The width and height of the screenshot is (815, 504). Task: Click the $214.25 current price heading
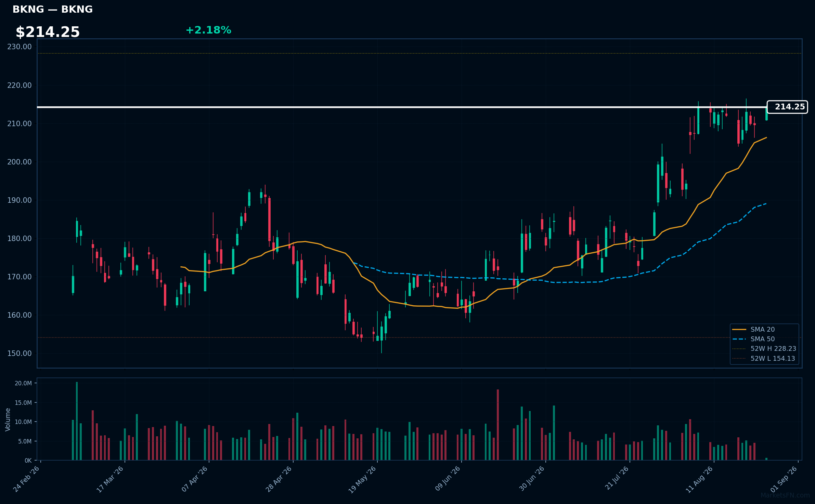tap(48, 32)
